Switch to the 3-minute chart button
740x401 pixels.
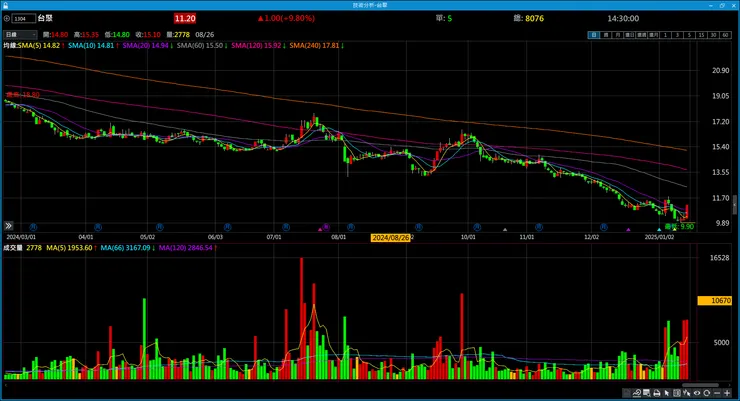[677, 35]
